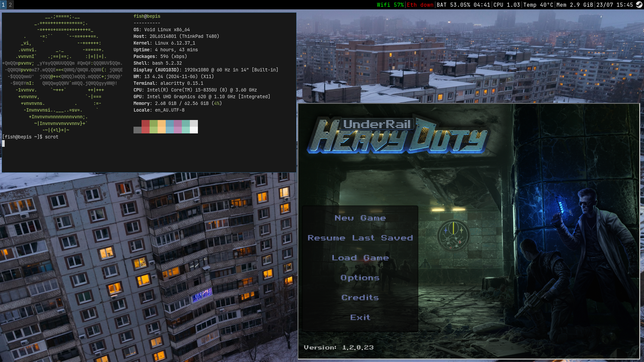Pick the darker blue neofetch swatch
This screenshot has height=362, width=644.
pyautogui.click(x=170, y=123)
